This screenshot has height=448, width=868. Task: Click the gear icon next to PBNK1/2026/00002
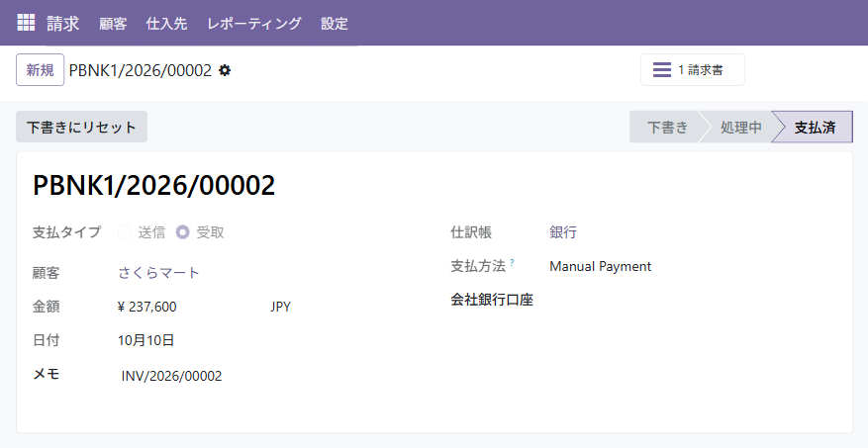tap(225, 70)
